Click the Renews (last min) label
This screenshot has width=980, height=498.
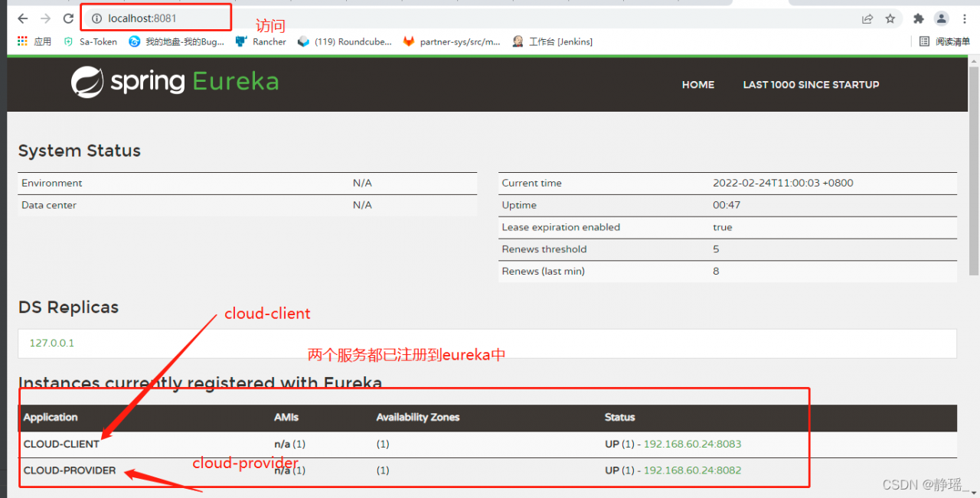(543, 272)
